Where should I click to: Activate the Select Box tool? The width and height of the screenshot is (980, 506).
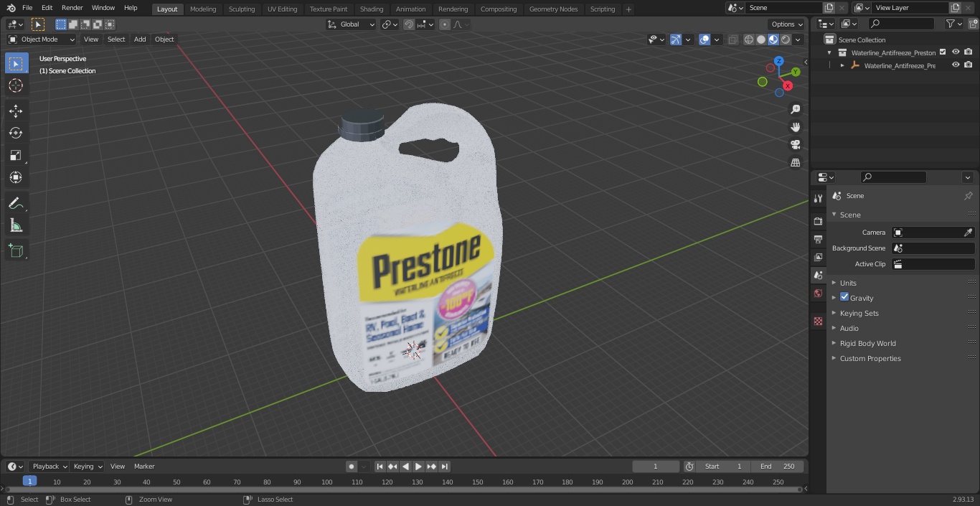click(x=16, y=63)
